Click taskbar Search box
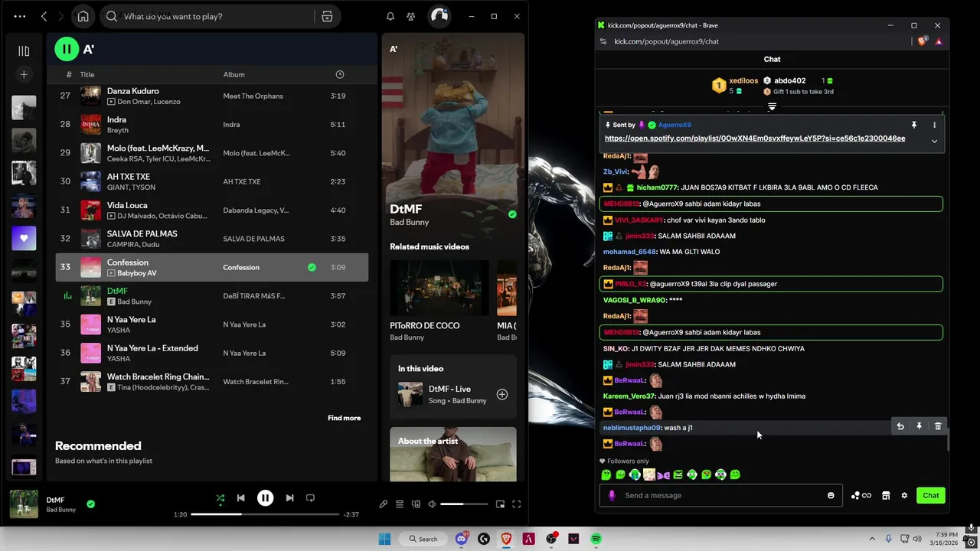Image resolution: width=980 pixels, height=551 pixels. 423,539
